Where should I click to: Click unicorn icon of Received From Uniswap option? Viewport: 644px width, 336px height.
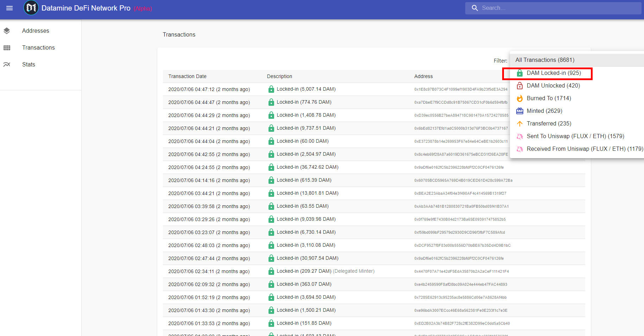tap(520, 149)
